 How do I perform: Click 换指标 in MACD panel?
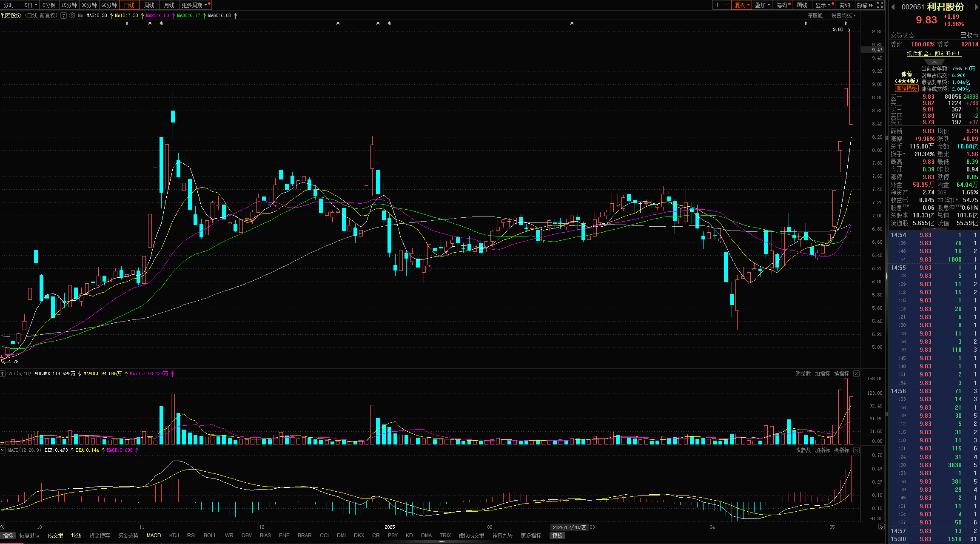point(841,450)
